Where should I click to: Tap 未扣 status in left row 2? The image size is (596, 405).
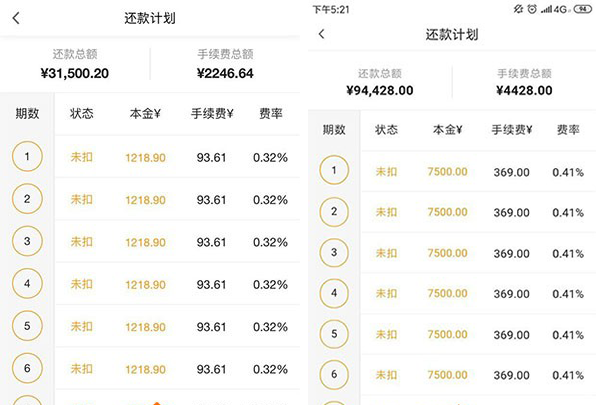[81, 199]
